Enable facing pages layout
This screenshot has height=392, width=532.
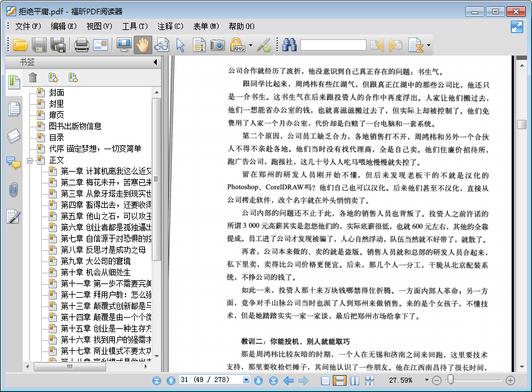(355, 381)
